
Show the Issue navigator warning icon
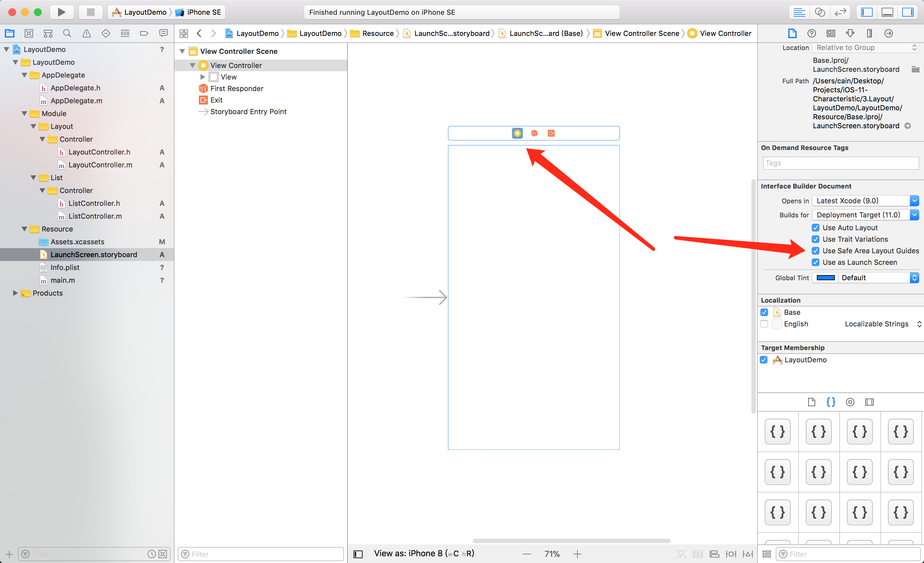(x=86, y=33)
